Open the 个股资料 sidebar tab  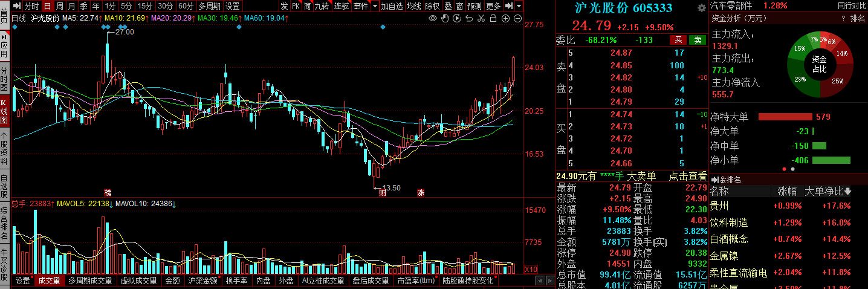coord(4,148)
